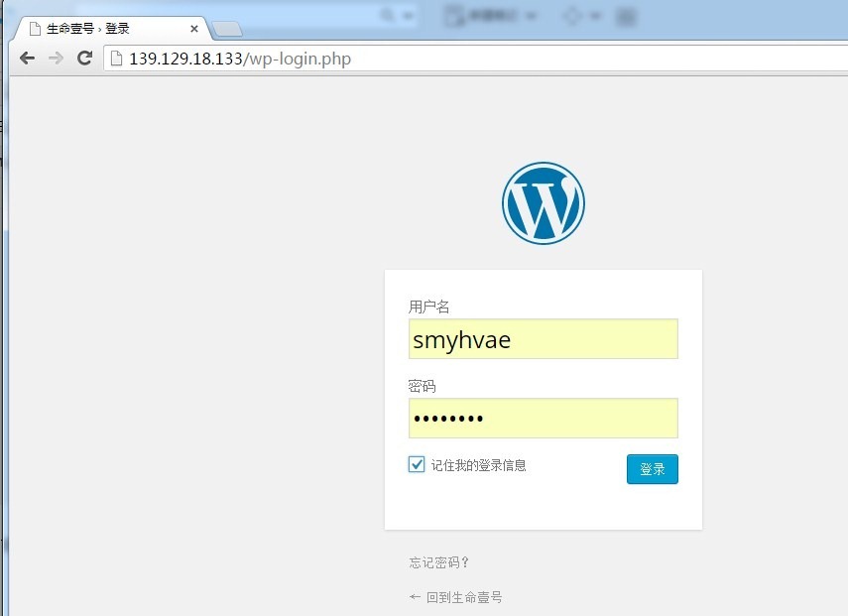Click the WordPress logo
This screenshot has width=848, height=616.
click(543, 203)
